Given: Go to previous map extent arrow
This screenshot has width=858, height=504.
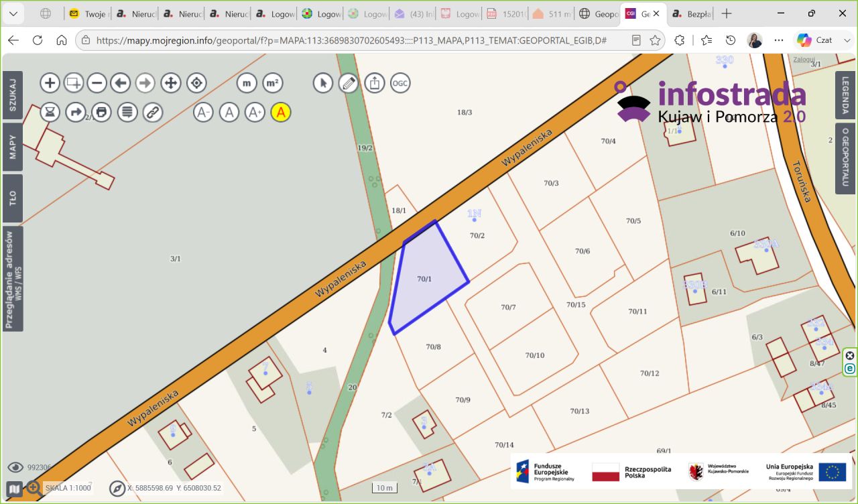Looking at the screenshot, I should 121,83.
